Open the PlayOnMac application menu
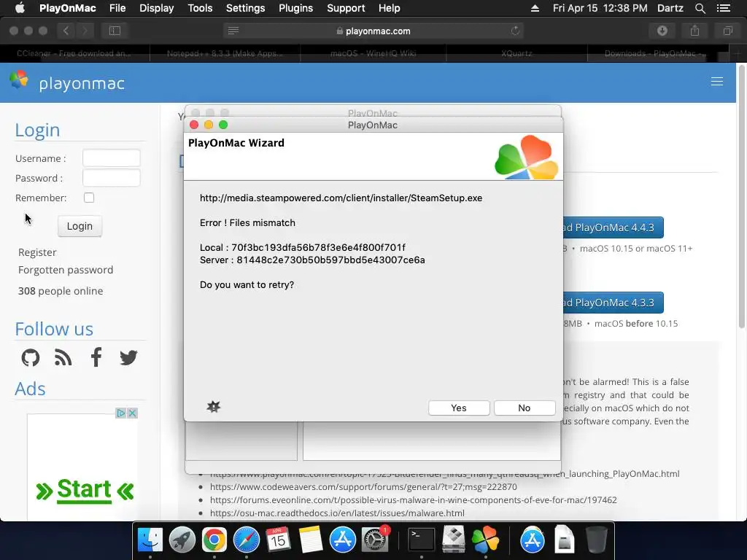 pyautogui.click(x=68, y=8)
